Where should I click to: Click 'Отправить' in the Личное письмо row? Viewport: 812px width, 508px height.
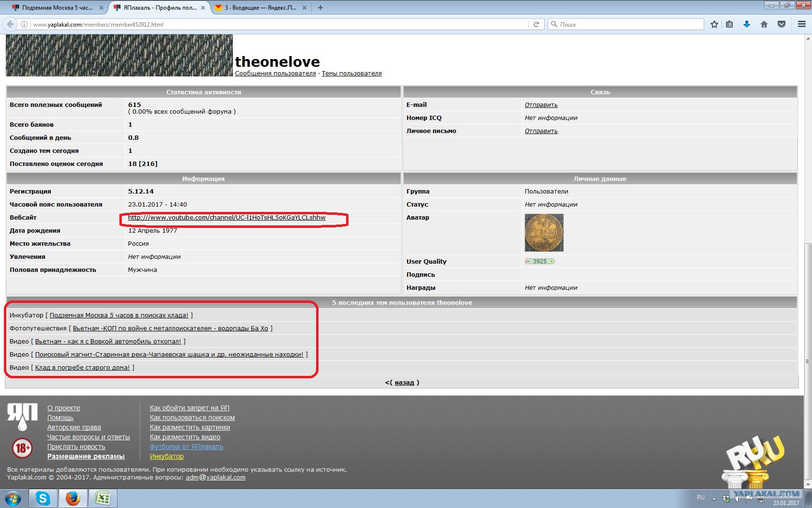pos(541,131)
